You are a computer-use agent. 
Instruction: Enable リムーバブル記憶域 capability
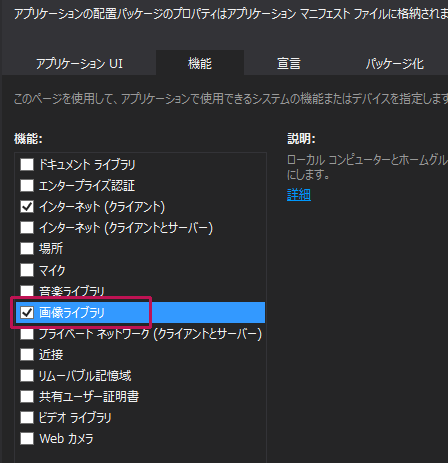click(27, 375)
